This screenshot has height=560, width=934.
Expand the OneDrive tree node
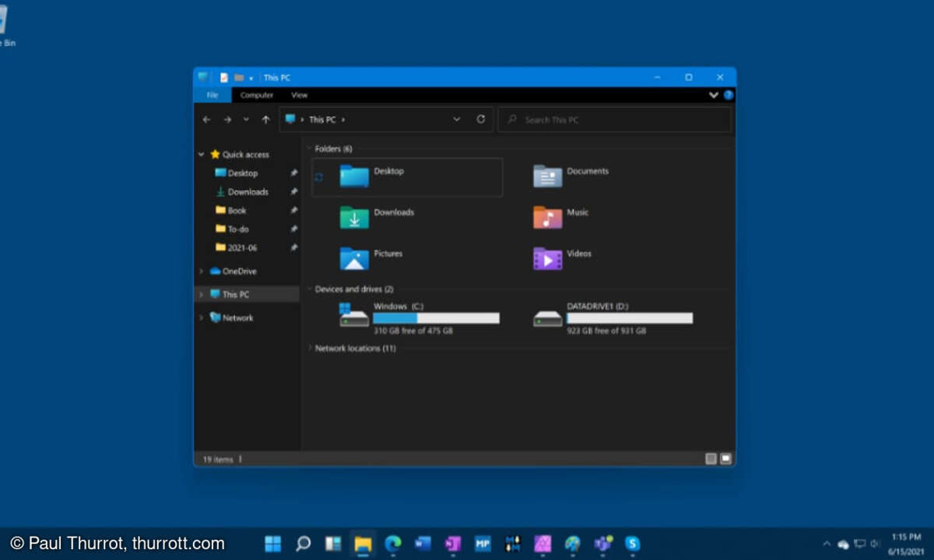click(202, 271)
